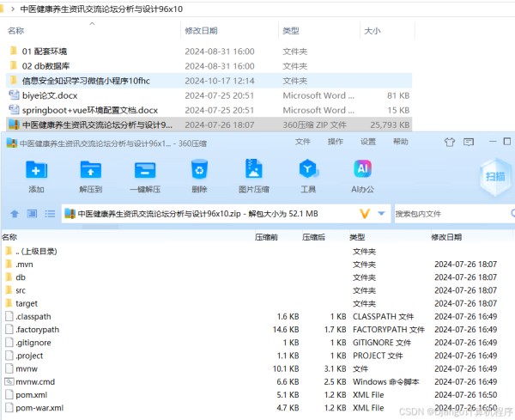Select the ..(上级目录) parent directory row
The height and width of the screenshot is (420, 515).
tap(257, 252)
